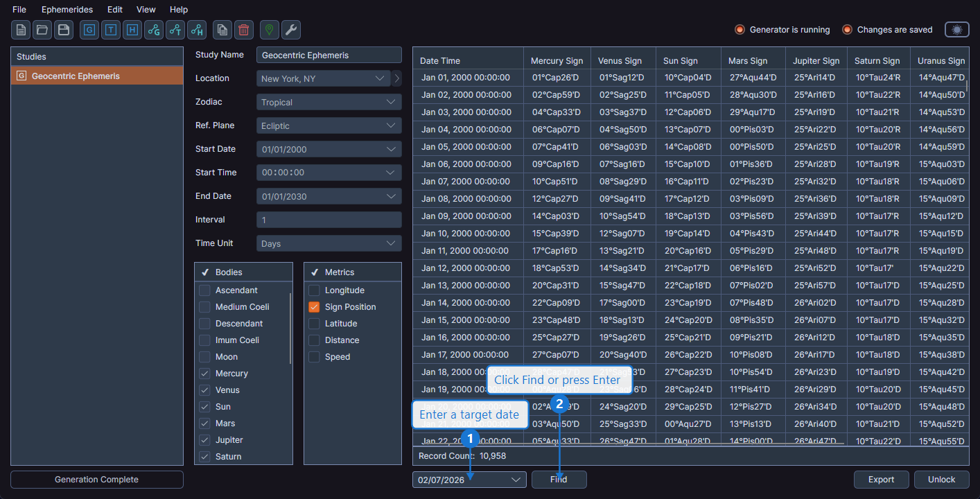980x499 pixels.
Task: Select the Geocentric study type icon
Action: pos(89,30)
